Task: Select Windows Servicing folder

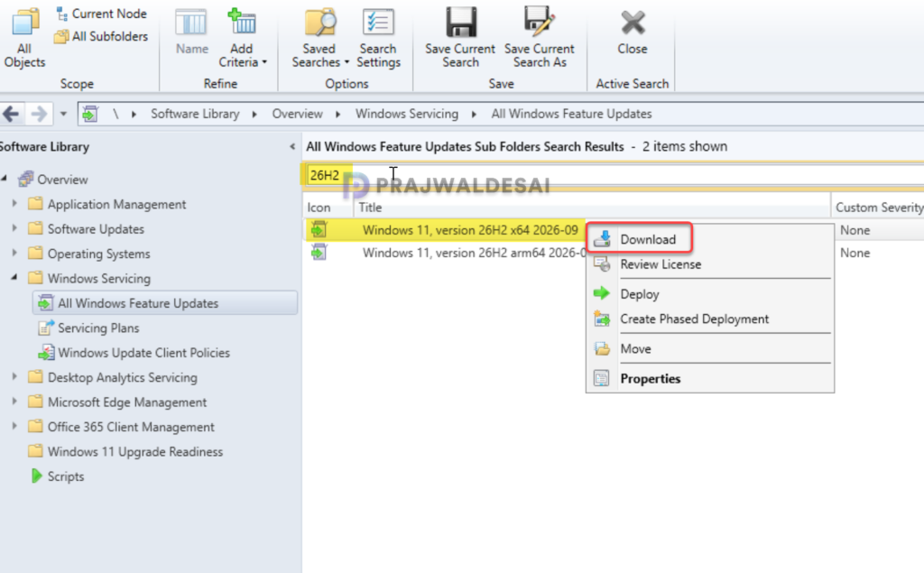Action: click(x=99, y=278)
